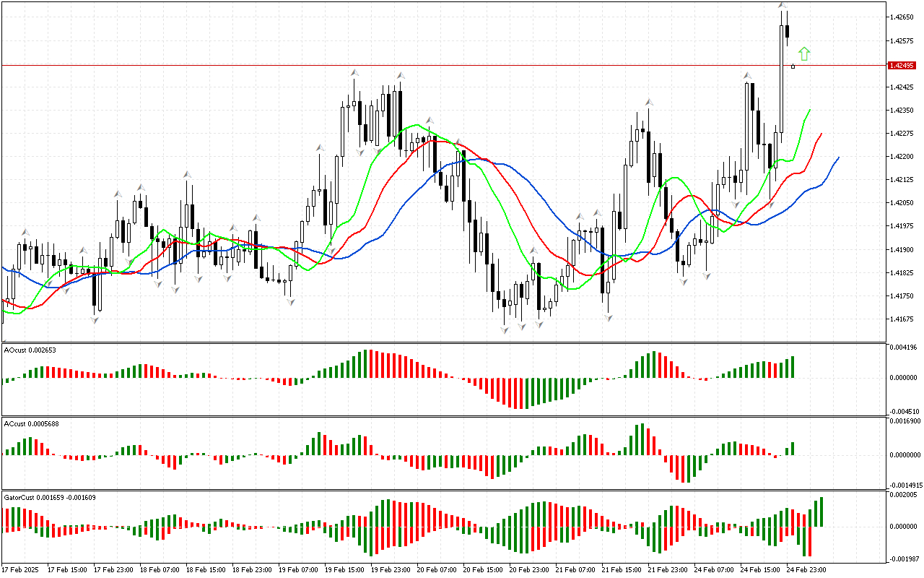Select the fractal arrow above the highest candle
This screenshot has width=924, height=578.
[783, 6]
